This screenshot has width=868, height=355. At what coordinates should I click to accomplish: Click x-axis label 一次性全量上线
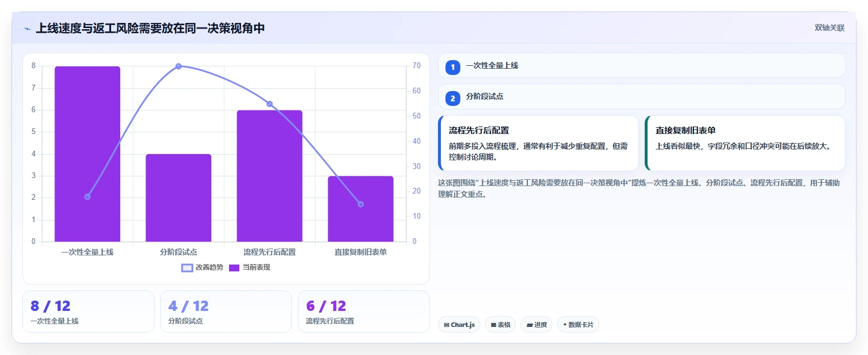click(88, 252)
